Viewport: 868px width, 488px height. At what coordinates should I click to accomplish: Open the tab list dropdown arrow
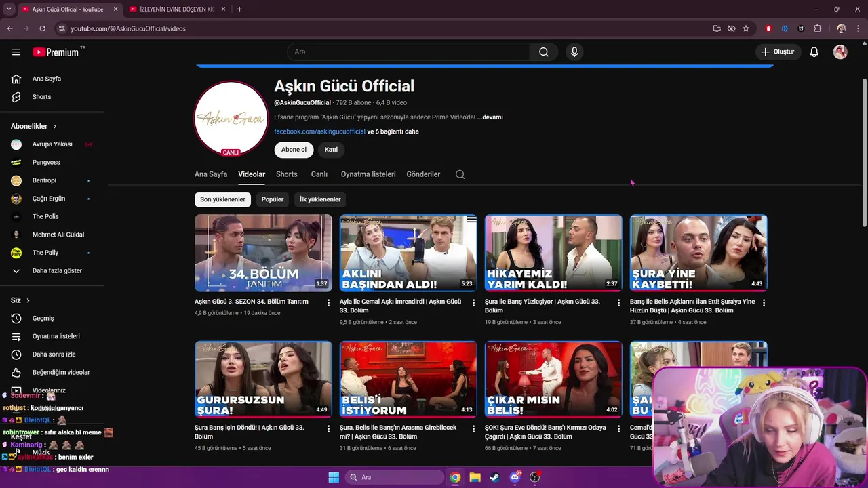(x=9, y=9)
